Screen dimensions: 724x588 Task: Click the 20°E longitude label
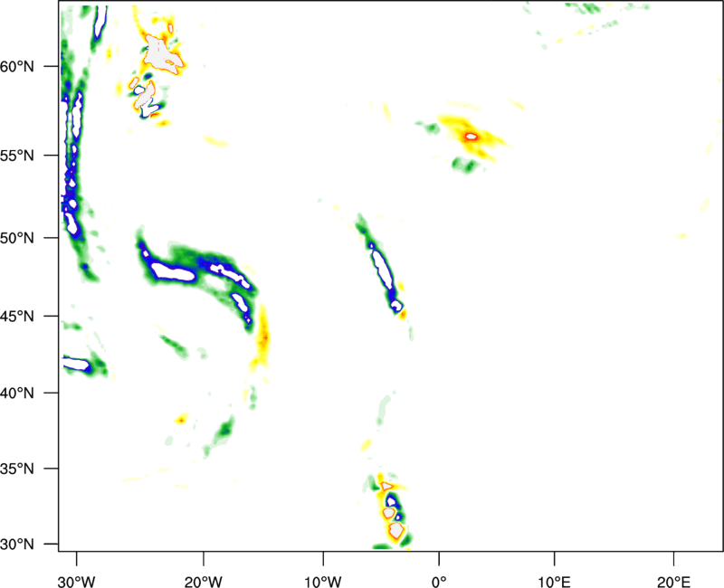click(x=673, y=582)
